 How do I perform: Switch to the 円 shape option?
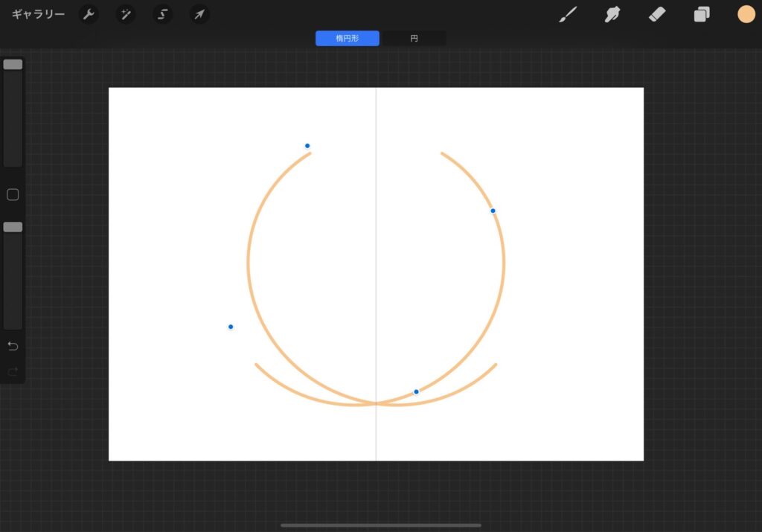coord(413,38)
